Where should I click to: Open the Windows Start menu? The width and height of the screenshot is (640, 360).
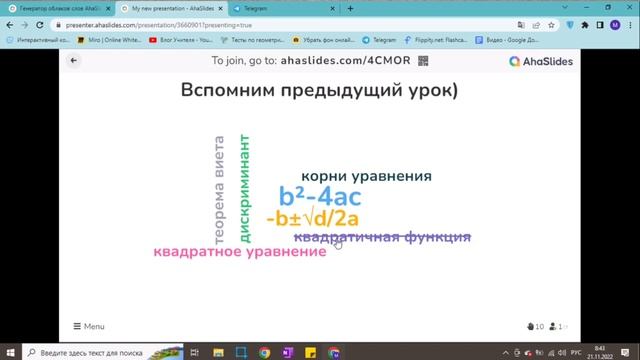11,352
